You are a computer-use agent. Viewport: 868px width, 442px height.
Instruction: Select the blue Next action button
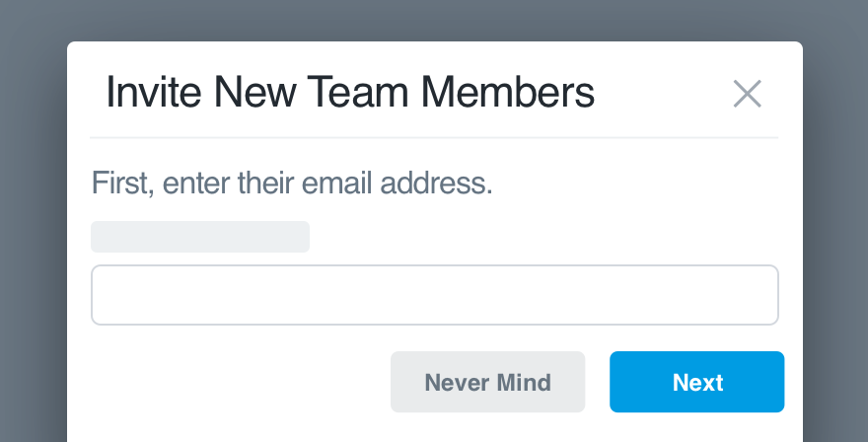(x=697, y=382)
